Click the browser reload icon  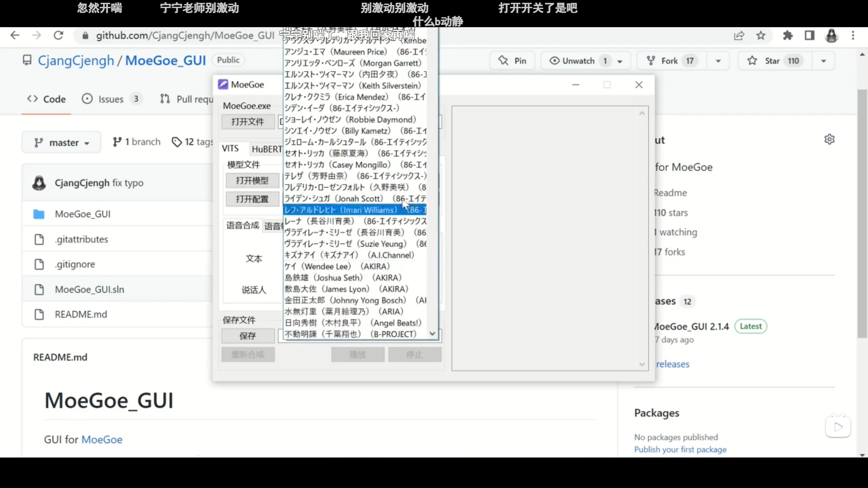click(x=58, y=35)
